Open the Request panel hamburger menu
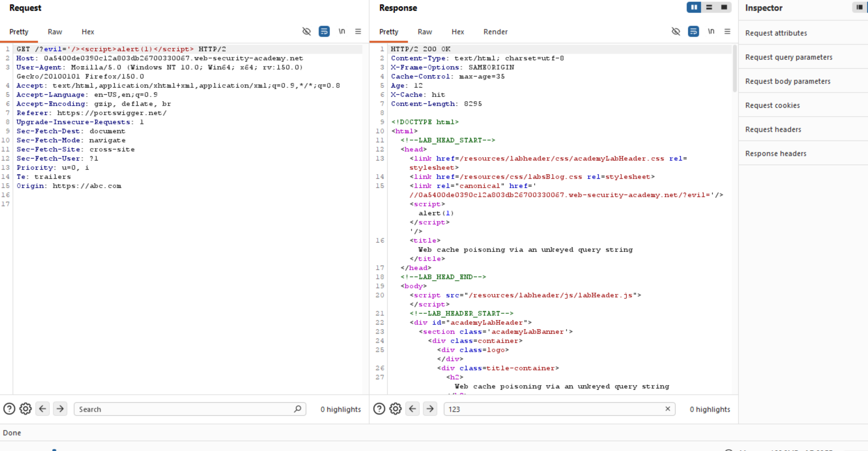This screenshot has width=868, height=451. [358, 31]
